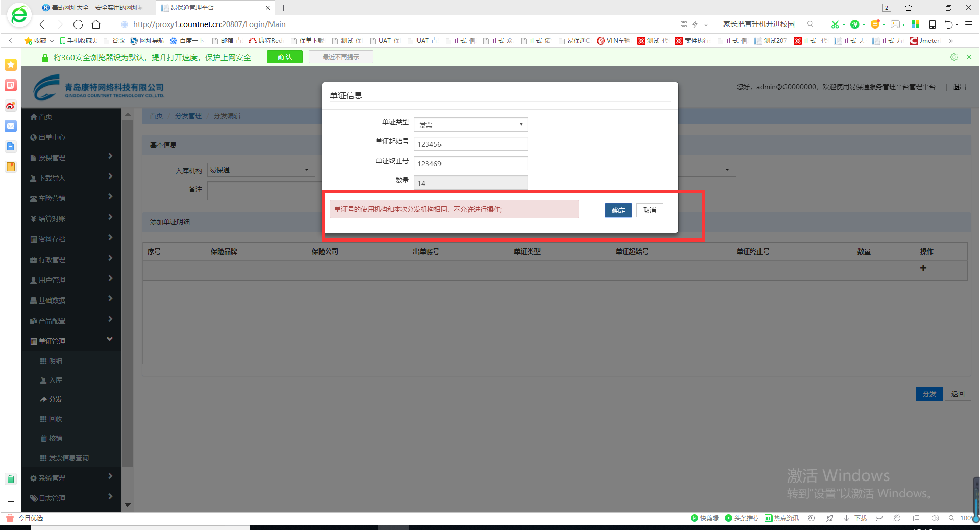
Task: Cancel the dialog with 取消 button
Action: tap(649, 210)
